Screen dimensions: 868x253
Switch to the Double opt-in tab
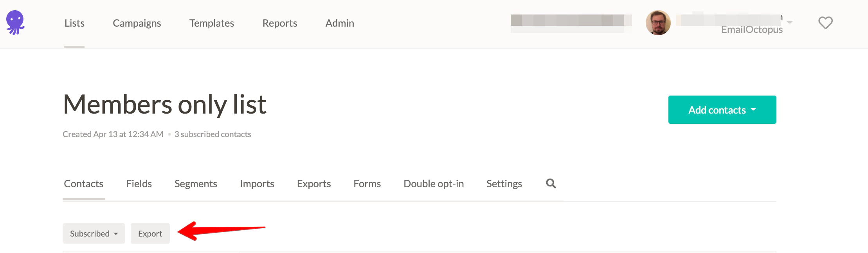pyautogui.click(x=434, y=184)
